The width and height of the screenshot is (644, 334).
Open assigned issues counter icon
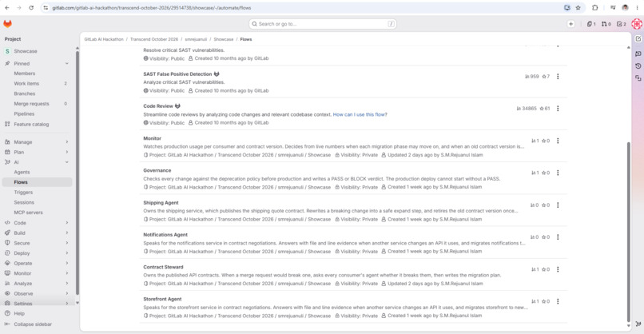591,24
